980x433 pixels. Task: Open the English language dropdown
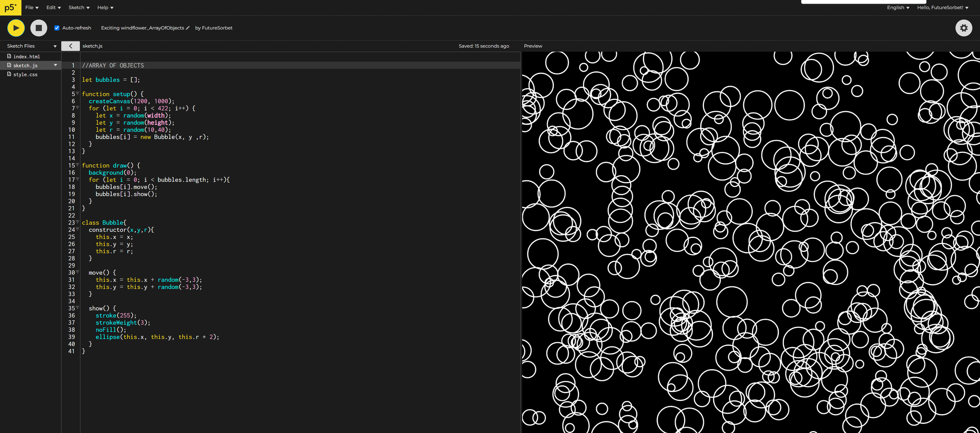coord(898,7)
